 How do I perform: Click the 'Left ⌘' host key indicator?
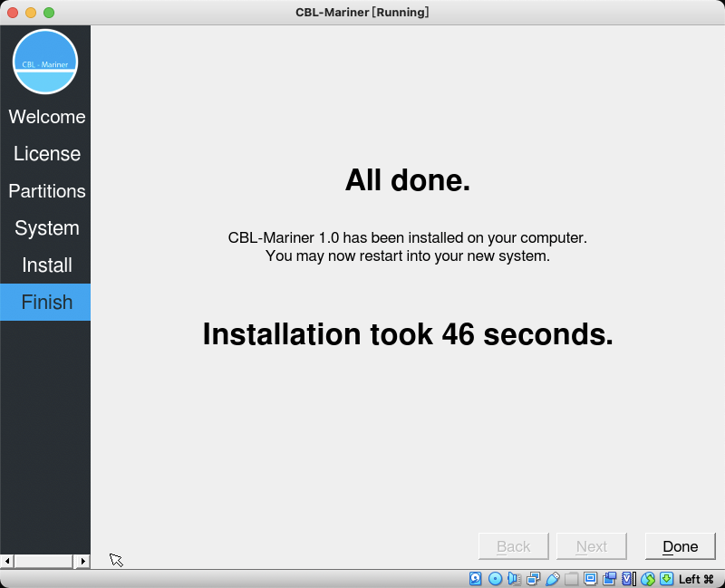point(696,579)
